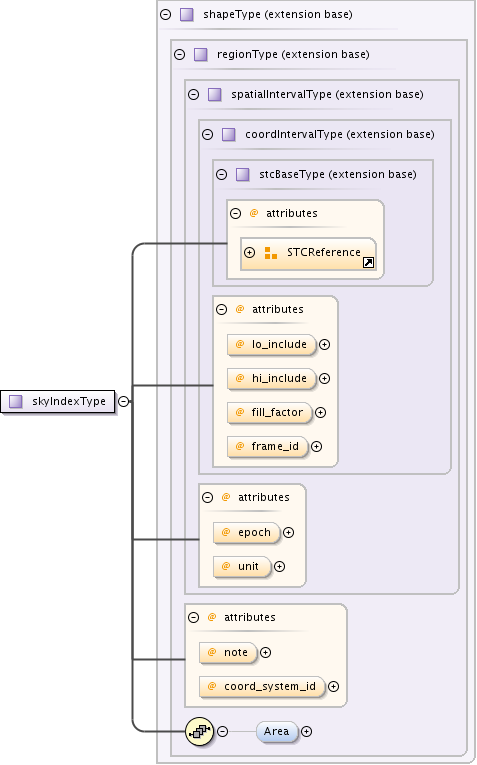Click the @ icon of fill_factor
The height and width of the screenshot is (765, 477).
(240, 413)
